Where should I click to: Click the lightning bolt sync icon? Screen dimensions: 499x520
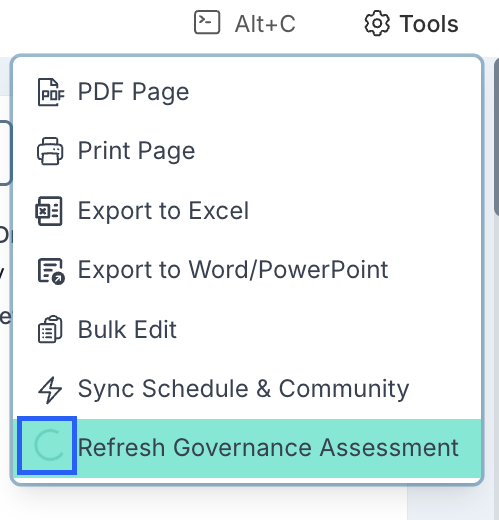tap(50, 390)
